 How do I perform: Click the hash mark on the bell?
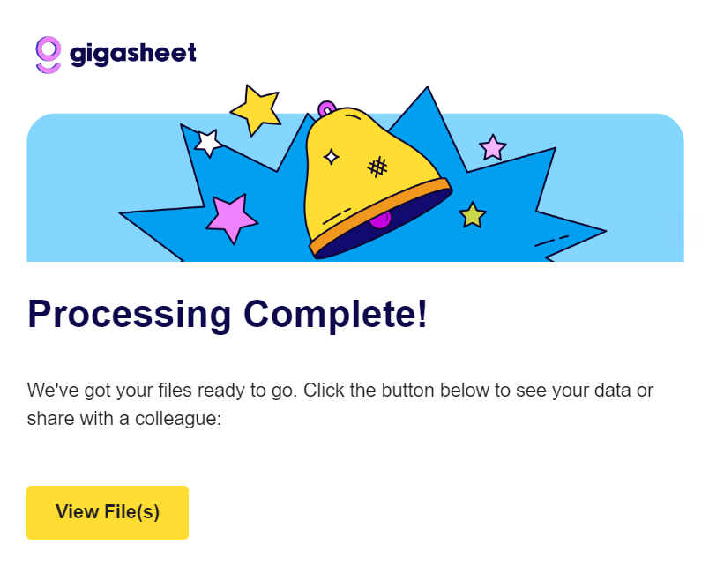pyautogui.click(x=377, y=166)
